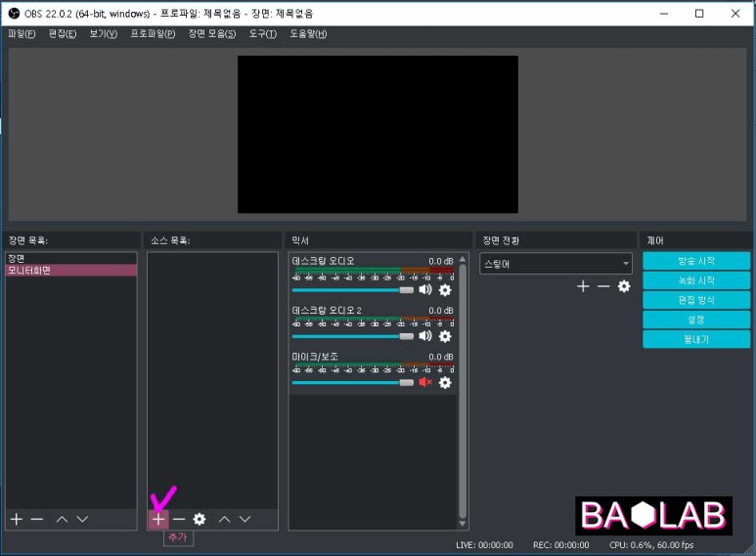This screenshot has height=556, width=756.
Task: Open settings gear for 데스크탑 오디오
Action: (x=445, y=290)
